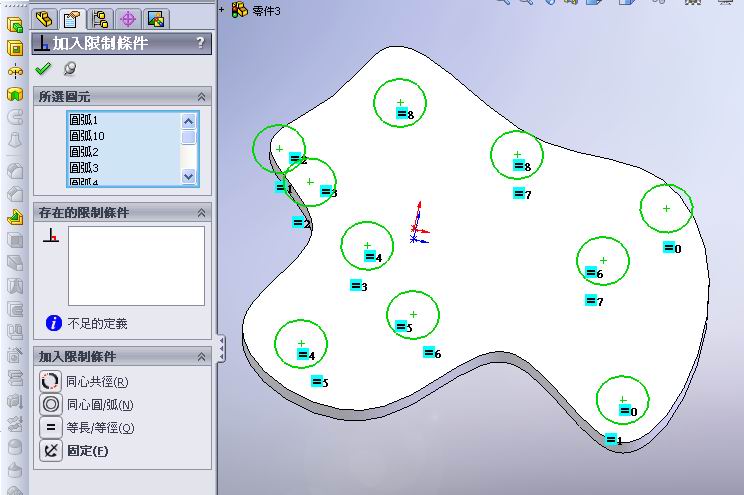Collapse the property panel using splitter handle
The height and width of the screenshot is (495, 744).
tap(221, 349)
